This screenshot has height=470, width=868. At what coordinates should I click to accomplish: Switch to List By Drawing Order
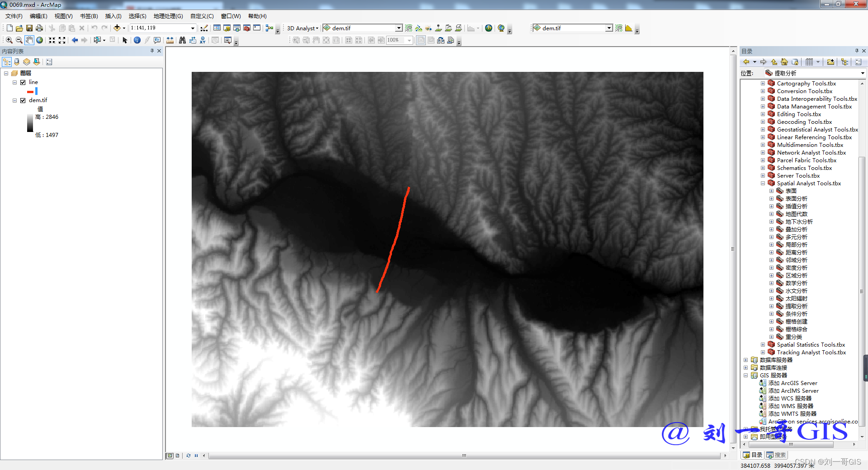coord(7,62)
